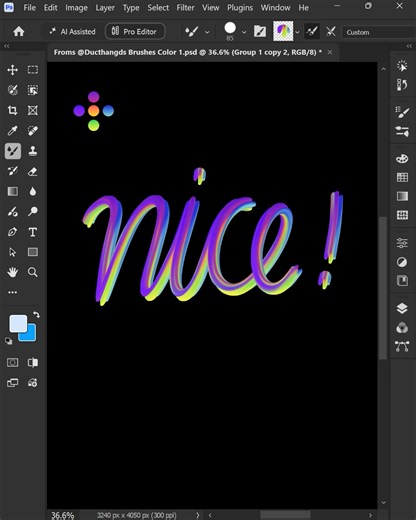
Task: Select the Zoom magnifier tool
Action: tap(33, 272)
